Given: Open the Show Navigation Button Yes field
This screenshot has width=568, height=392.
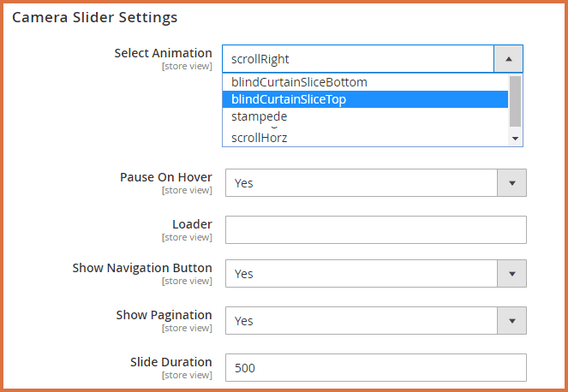Looking at the screenshot, I should coord(361,274).
